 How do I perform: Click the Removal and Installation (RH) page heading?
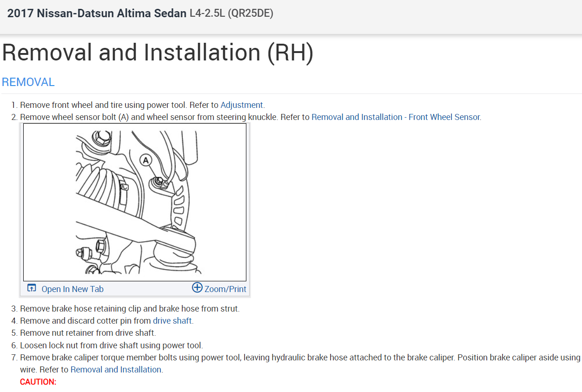pos(158,52)
